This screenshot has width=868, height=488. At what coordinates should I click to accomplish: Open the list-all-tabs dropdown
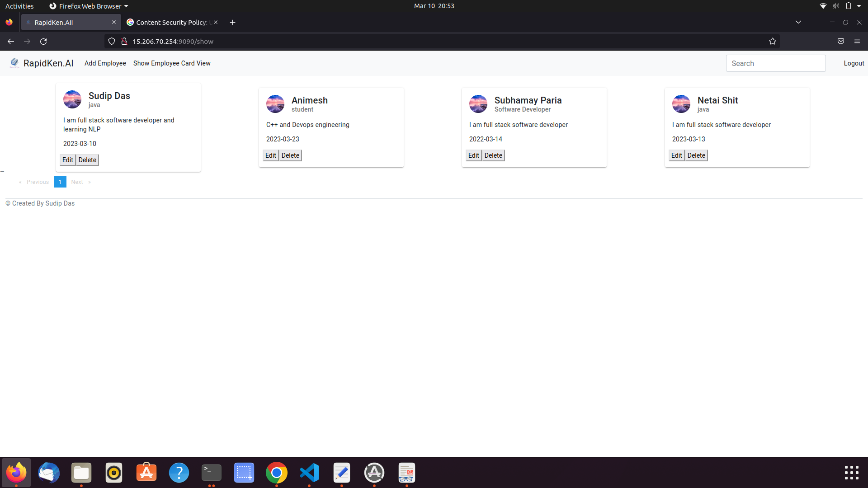798,22
